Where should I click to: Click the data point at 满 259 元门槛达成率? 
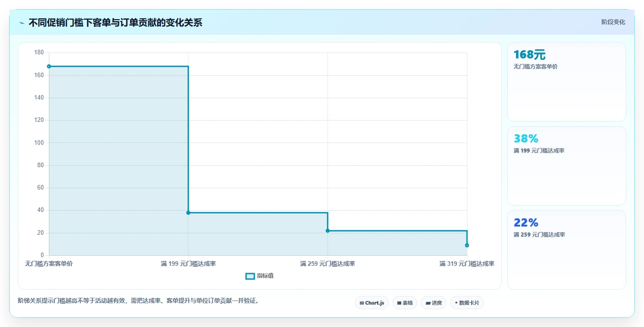pos(327,231)
